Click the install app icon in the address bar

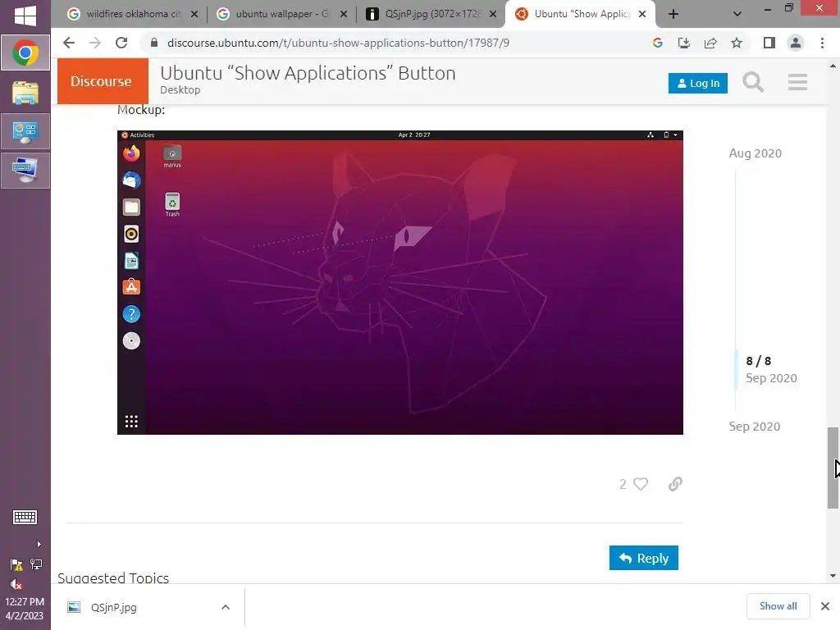684,43
